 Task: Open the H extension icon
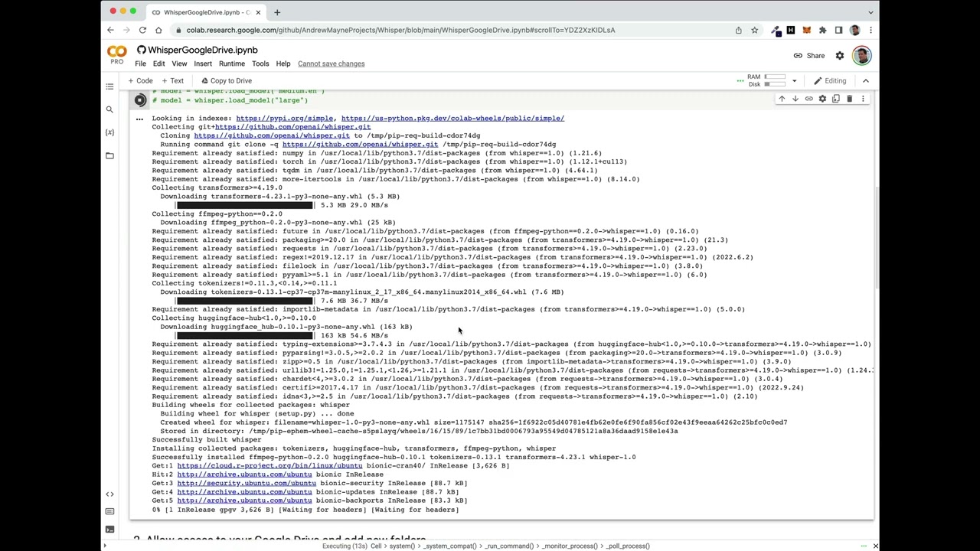point(791,30)
